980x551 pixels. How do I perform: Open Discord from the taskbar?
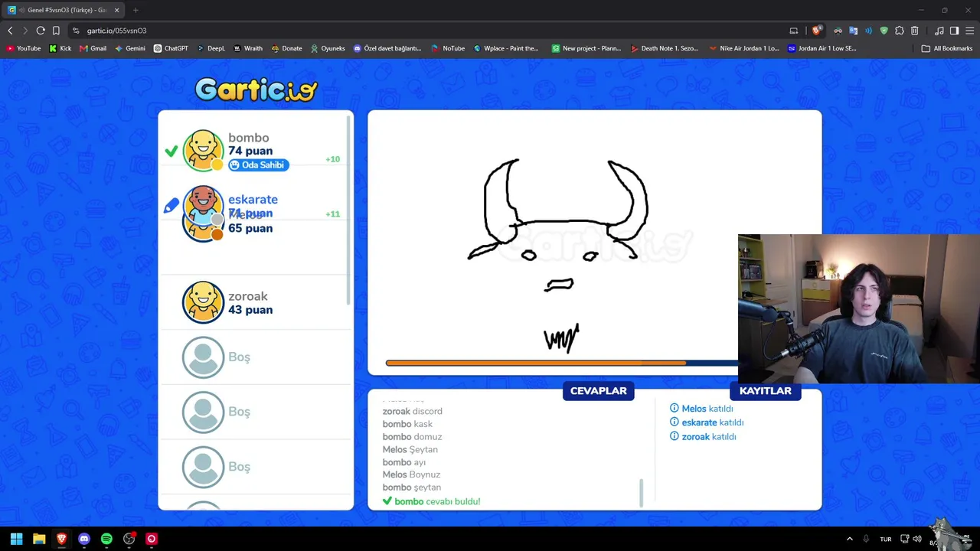point(84,539)
